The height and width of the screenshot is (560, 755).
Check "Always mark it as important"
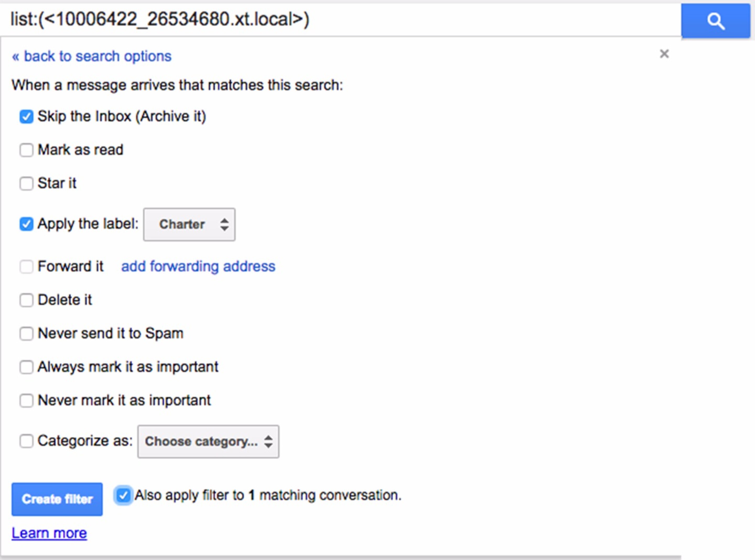point(26,367)
